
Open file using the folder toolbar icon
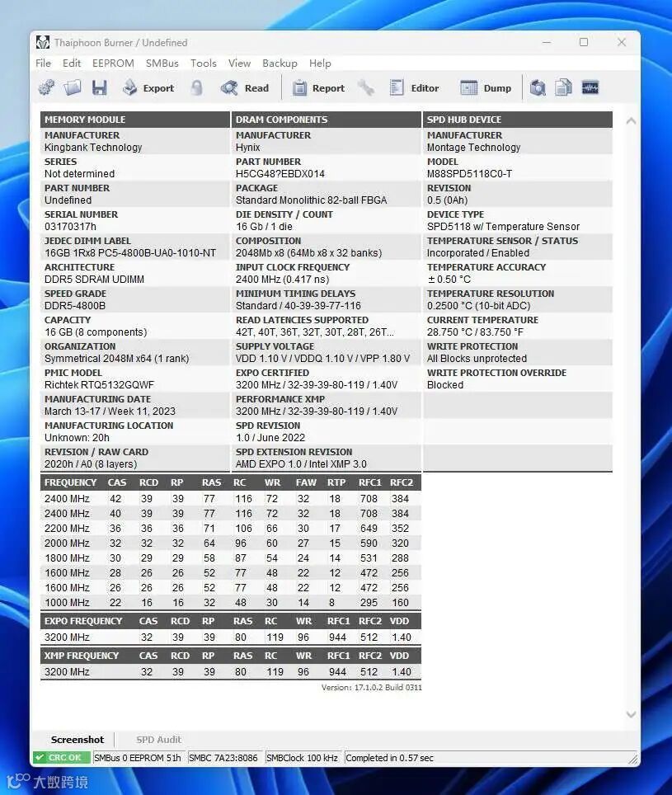72,87
